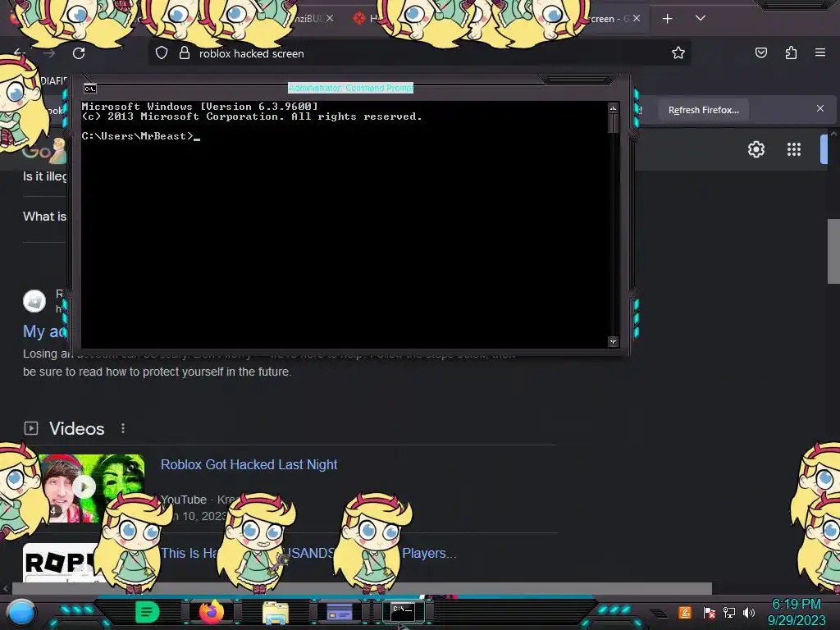This screenshot has width=840, height=630.
Task: Open File Explorer from taskbar
Action: pyautogui.click(x=276, y=613)
